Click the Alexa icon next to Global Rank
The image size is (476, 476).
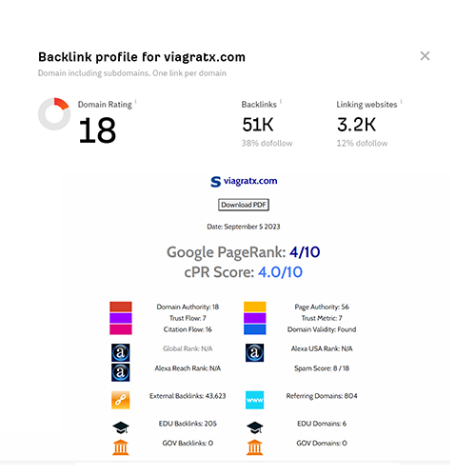point(120,352)
